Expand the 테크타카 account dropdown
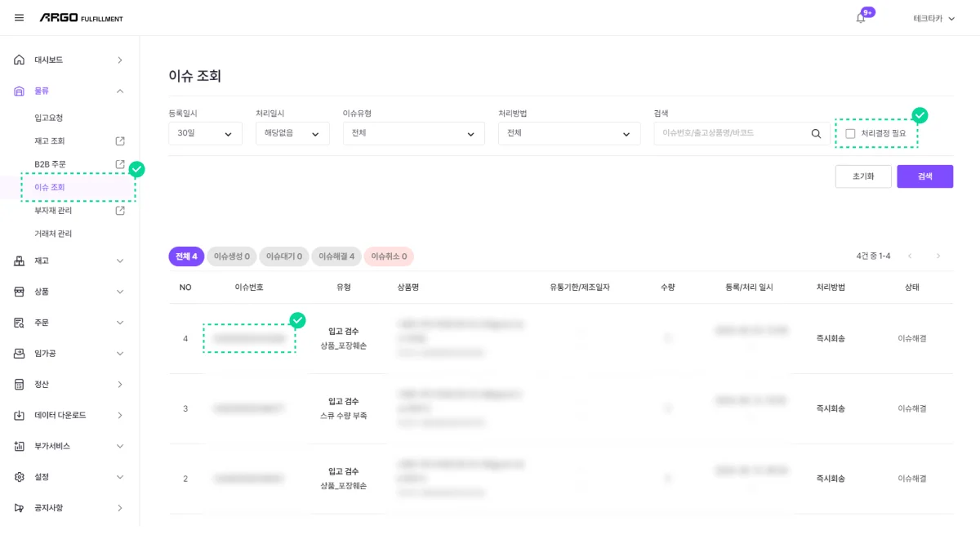The width and height of the screenshot is (980, 535). (x=933, y=17)
